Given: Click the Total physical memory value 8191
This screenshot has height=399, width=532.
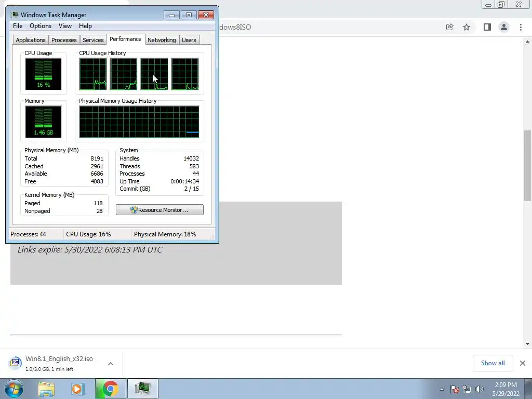Looking at the screenshot, I should [x=97, y=158].
